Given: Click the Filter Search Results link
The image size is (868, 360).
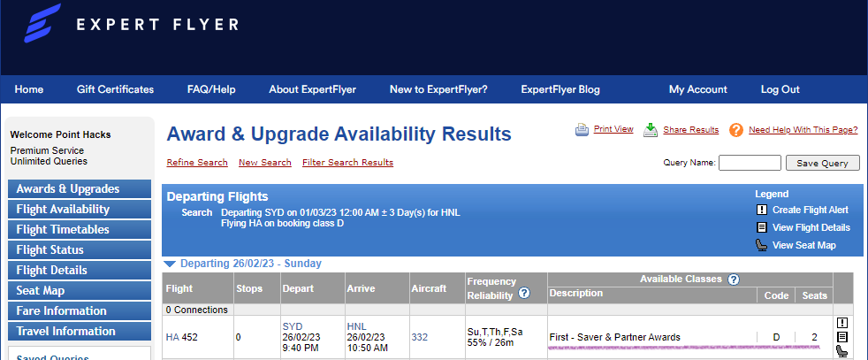Looking at the screenshot, I should pos(347,162).
